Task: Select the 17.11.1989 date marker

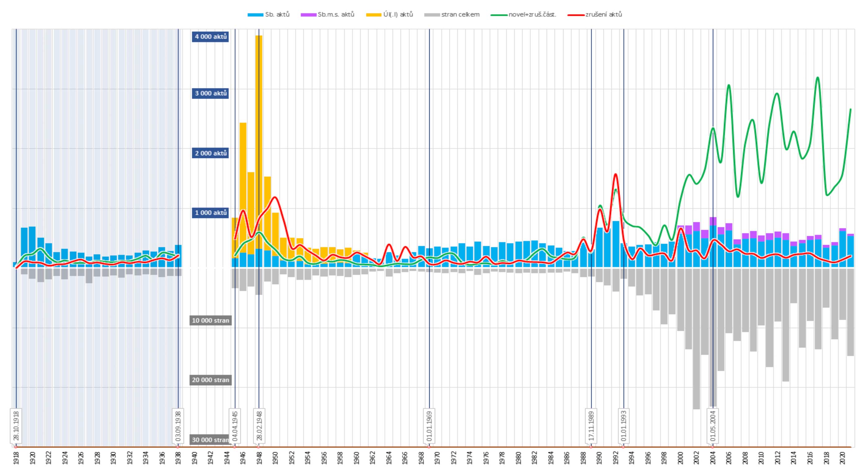Action: pos(591,426)
